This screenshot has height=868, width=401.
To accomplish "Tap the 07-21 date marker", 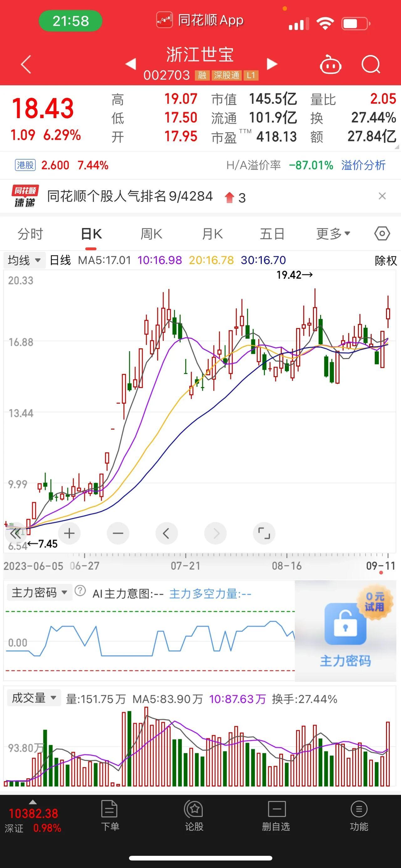I will (185, 566).
